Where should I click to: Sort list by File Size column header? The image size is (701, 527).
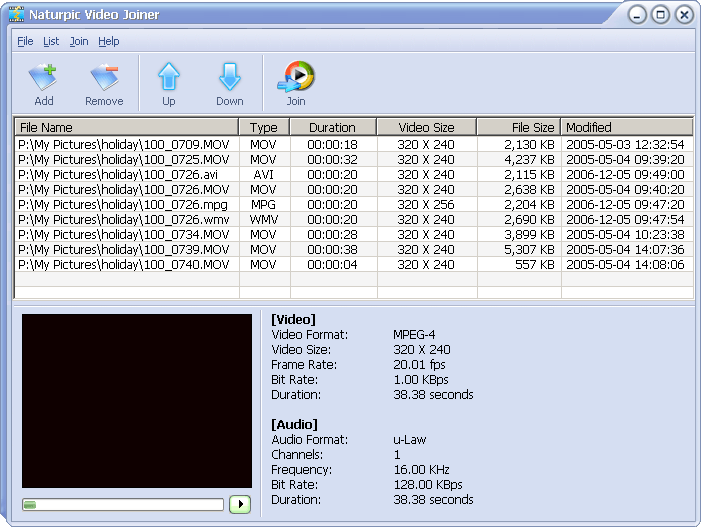[519, 127]
